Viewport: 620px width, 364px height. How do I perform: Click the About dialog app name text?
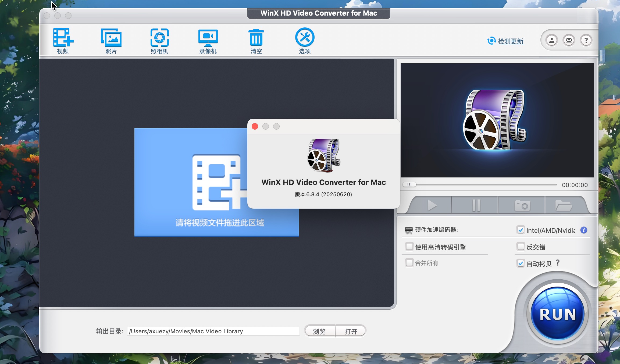pyautogui.click(x=324, y=182)
